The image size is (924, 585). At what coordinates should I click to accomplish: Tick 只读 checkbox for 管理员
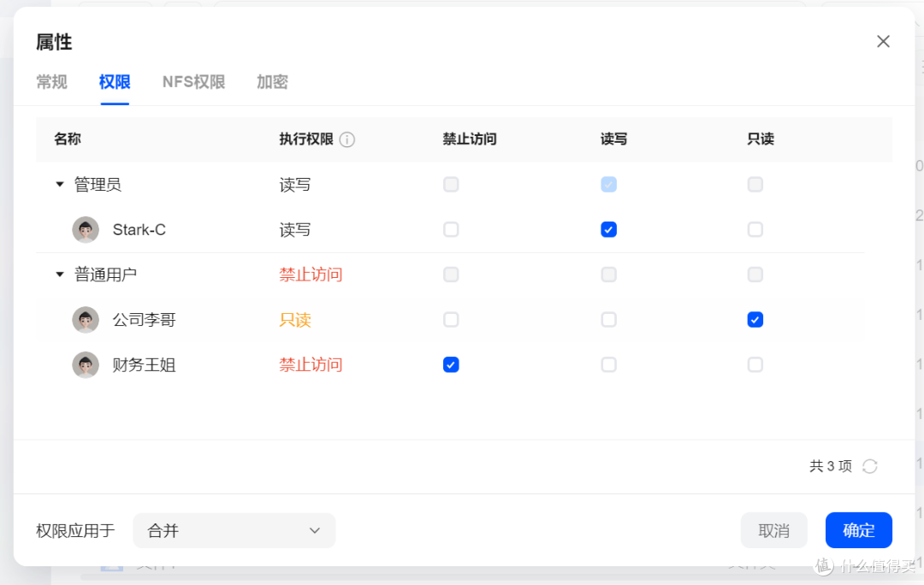[x=755, y=185]
